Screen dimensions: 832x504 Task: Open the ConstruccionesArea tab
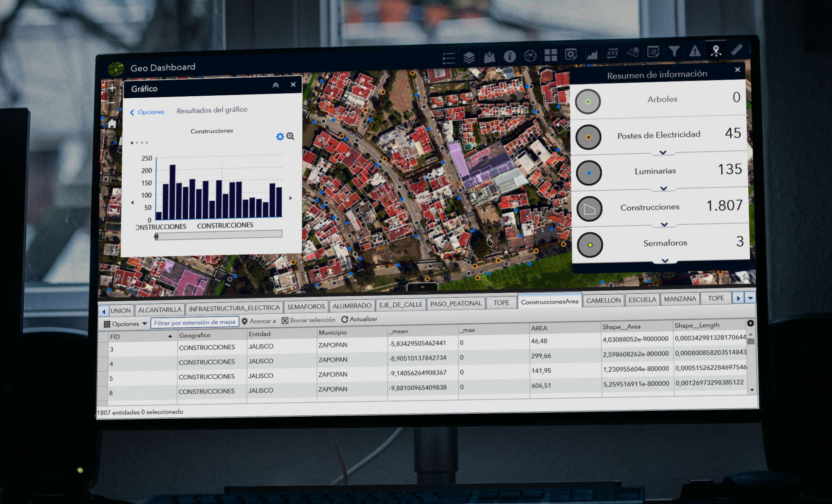click(x=550, y=302)
